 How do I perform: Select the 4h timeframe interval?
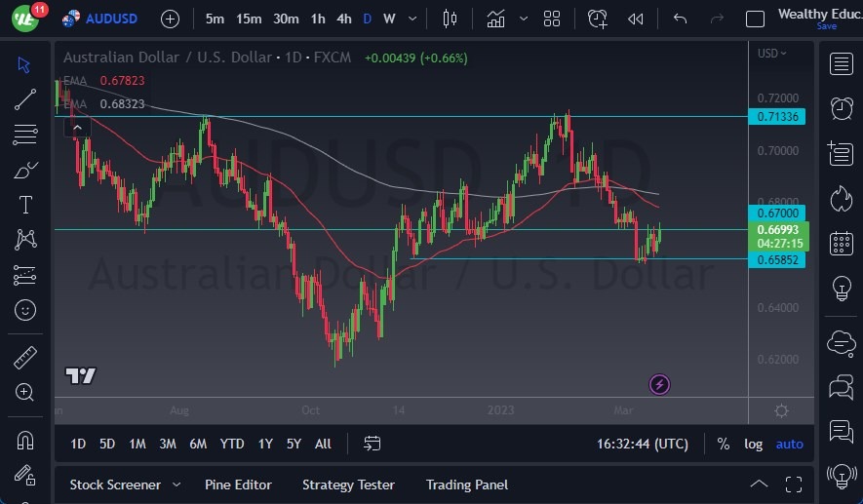(344, 19)
